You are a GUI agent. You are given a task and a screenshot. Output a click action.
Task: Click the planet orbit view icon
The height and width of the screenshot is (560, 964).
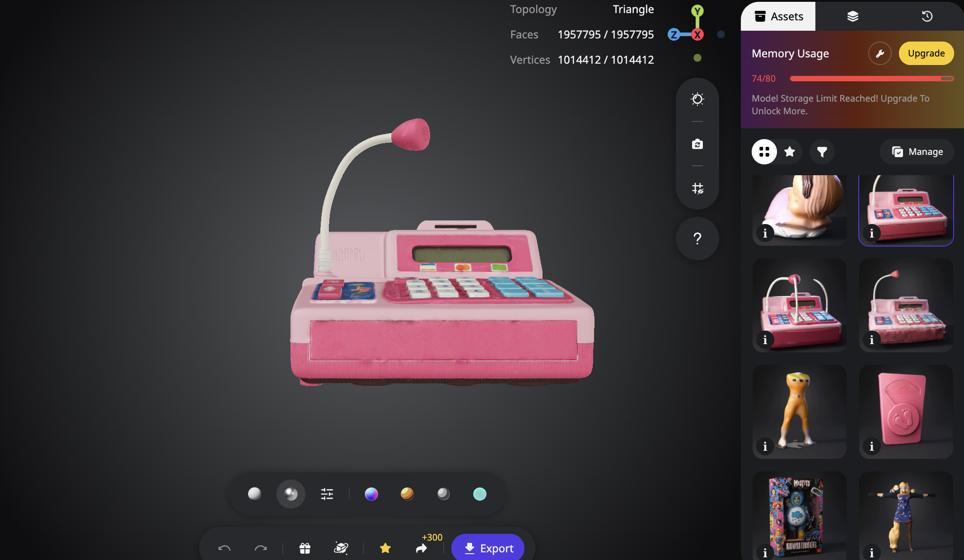(x=341, y=548)
